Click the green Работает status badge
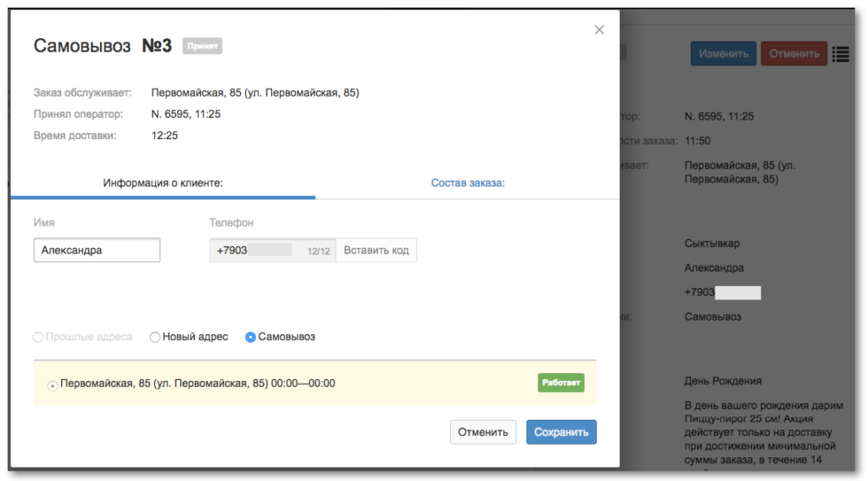 click(x=561, y=383)
